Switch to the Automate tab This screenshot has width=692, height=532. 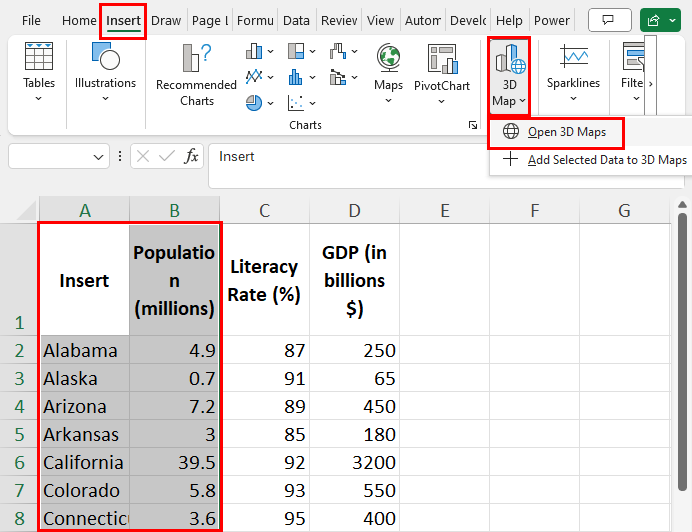click(x=423, y=20)
